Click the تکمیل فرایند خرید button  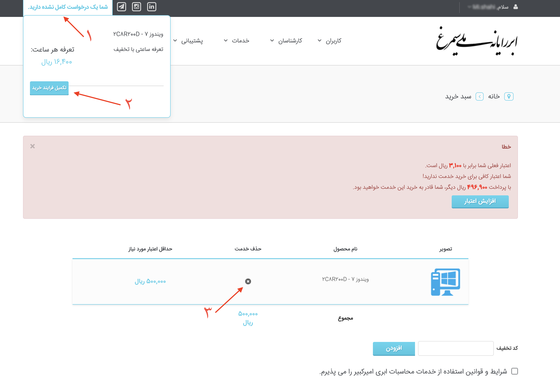pos(49,88)
